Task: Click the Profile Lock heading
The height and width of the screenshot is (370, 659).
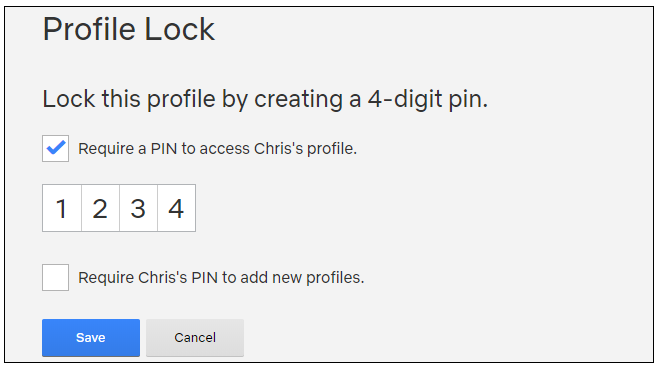Action: tap(129, 29)
